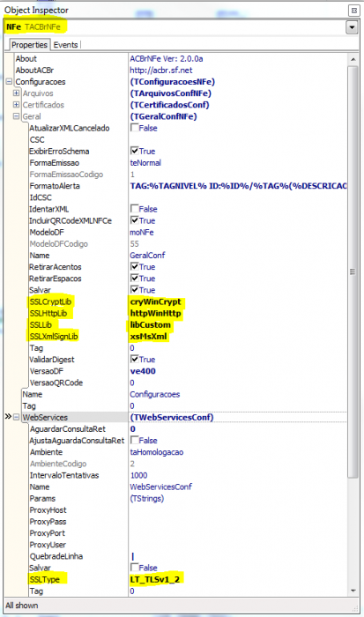Select the About property row
Screen dimensions: 364x617
click(26, 59)
